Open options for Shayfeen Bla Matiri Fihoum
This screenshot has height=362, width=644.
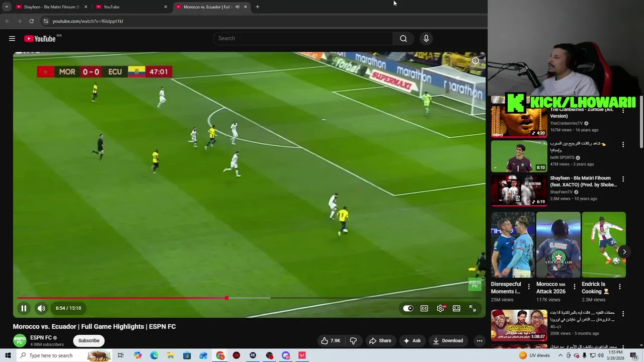(623, 179)
